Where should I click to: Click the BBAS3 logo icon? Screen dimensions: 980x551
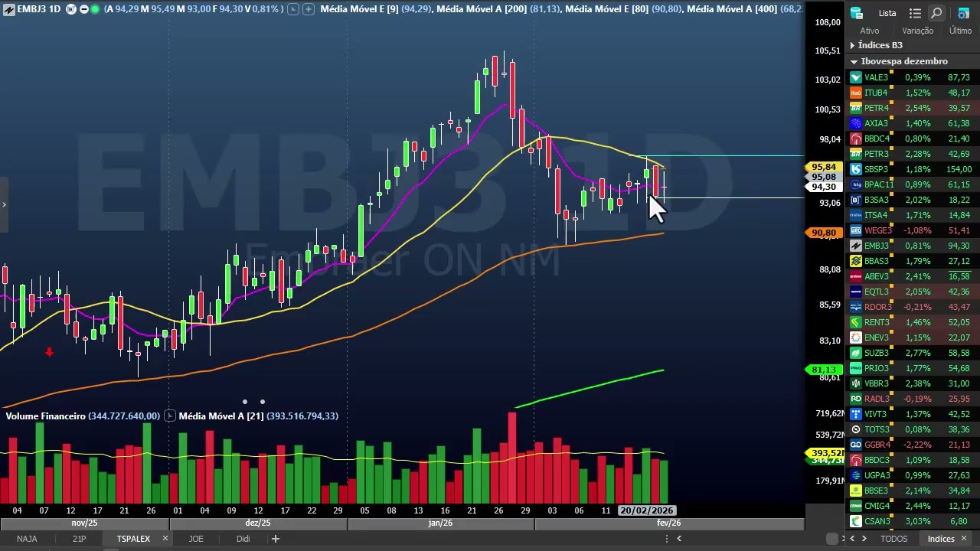[x=856, y=261]
